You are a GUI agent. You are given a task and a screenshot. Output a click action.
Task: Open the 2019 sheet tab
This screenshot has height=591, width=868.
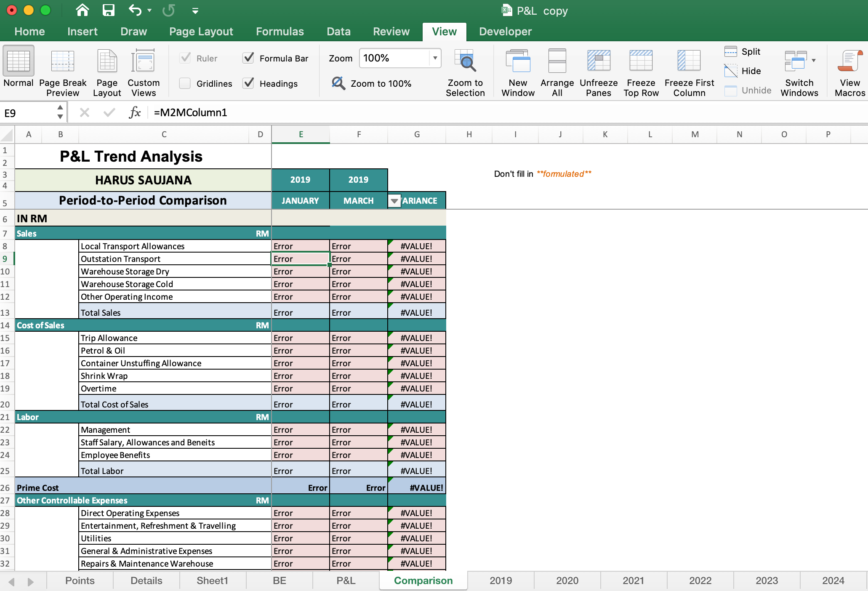(501, 581)
